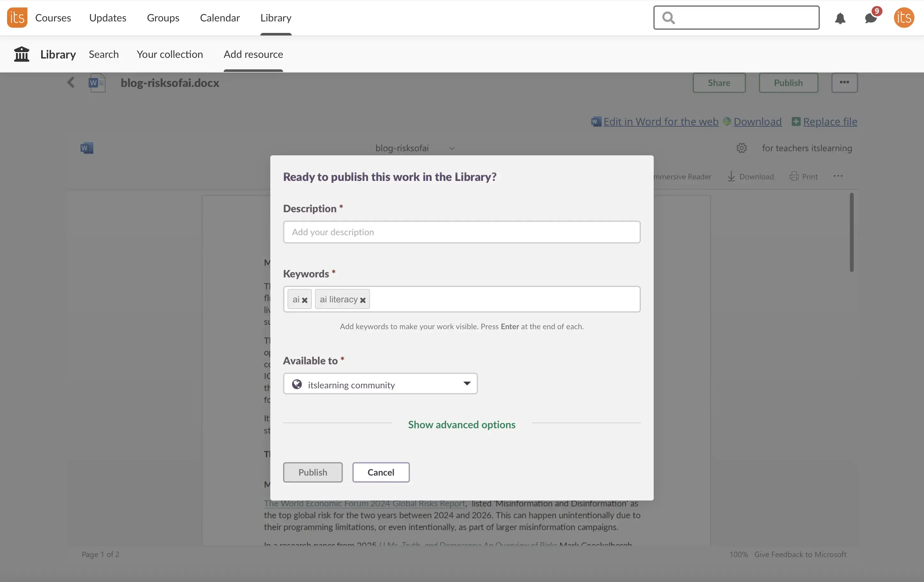Open the notifications bell
924x582 pixels.
click(x=840, y=18)
